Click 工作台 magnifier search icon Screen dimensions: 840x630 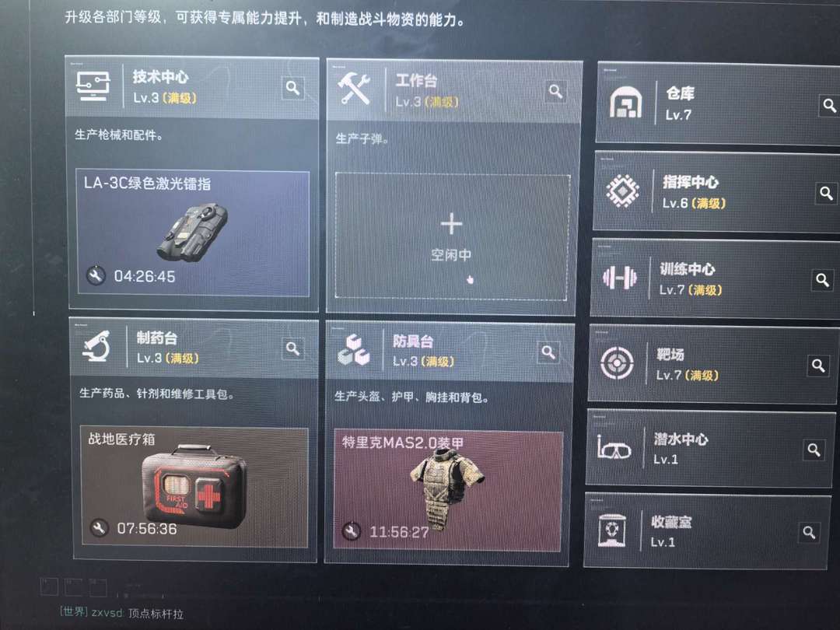555,92
